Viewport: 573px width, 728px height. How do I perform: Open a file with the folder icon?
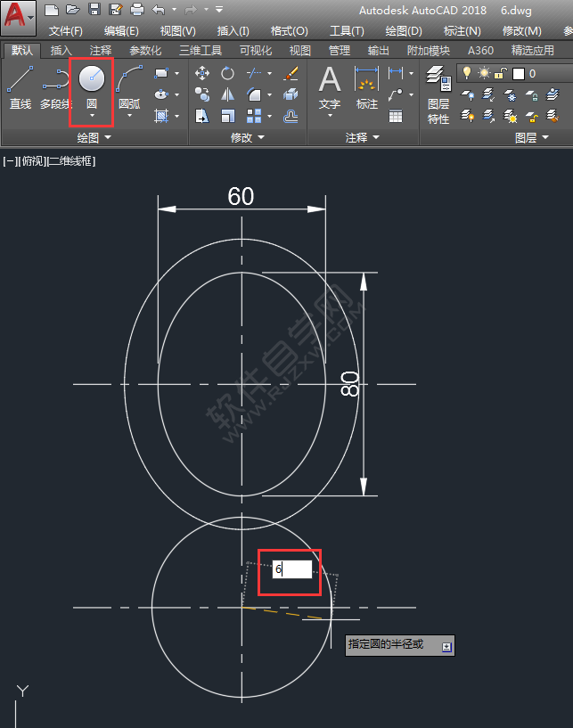72,9
